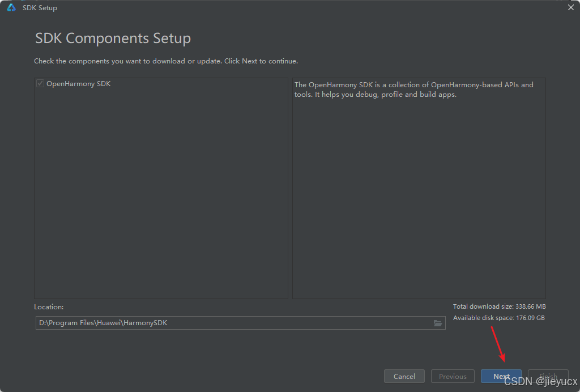Screen dimensions: 580x392
Task: Toggle the OpenHarmony SDK checkbox
Action: pos(40,84)
